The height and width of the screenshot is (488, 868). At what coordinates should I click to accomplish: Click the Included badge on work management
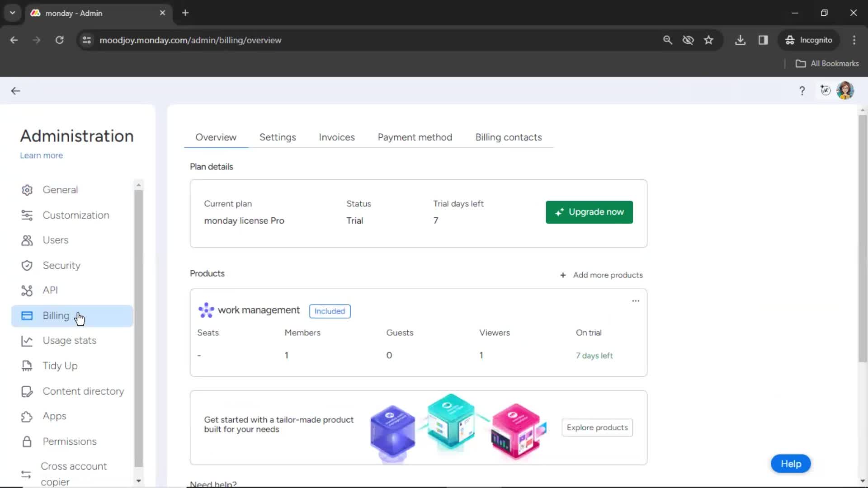[330, 311]
